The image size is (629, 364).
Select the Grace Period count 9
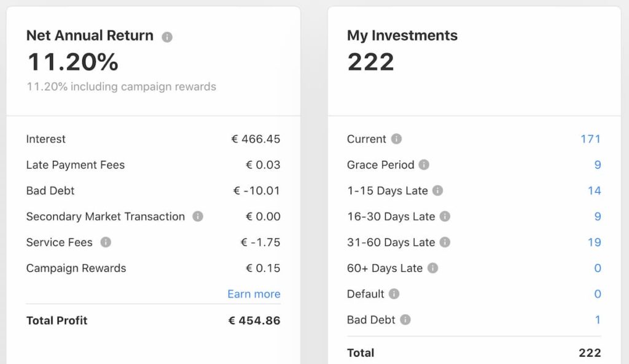[598, 165]
